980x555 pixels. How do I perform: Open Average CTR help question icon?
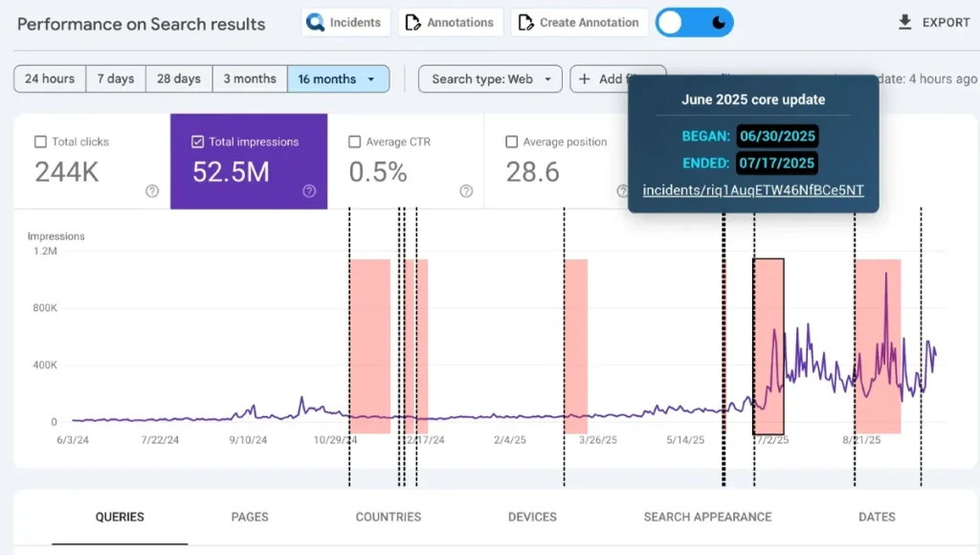pyautogui.click(x=466, y=190)
